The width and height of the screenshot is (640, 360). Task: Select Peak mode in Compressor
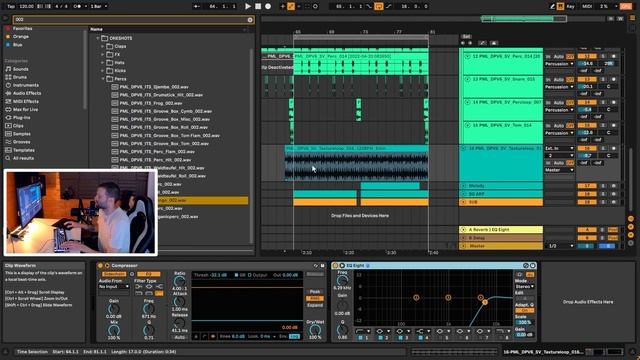click(x=315, y=292)
